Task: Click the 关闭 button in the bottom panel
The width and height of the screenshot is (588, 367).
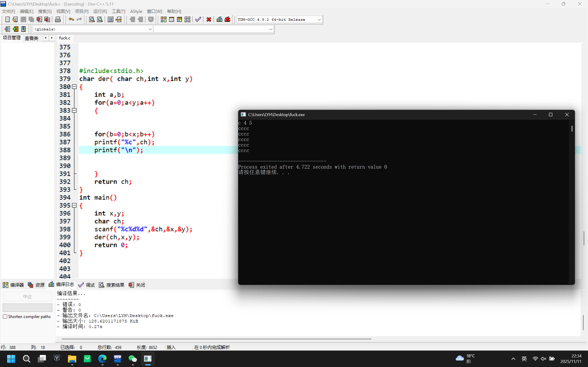Action: 137,285
